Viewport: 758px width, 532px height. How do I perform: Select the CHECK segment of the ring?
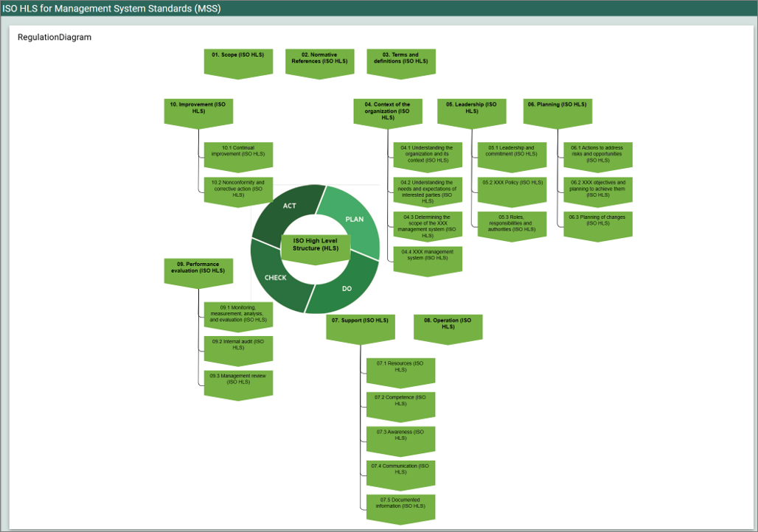(274, 277)
